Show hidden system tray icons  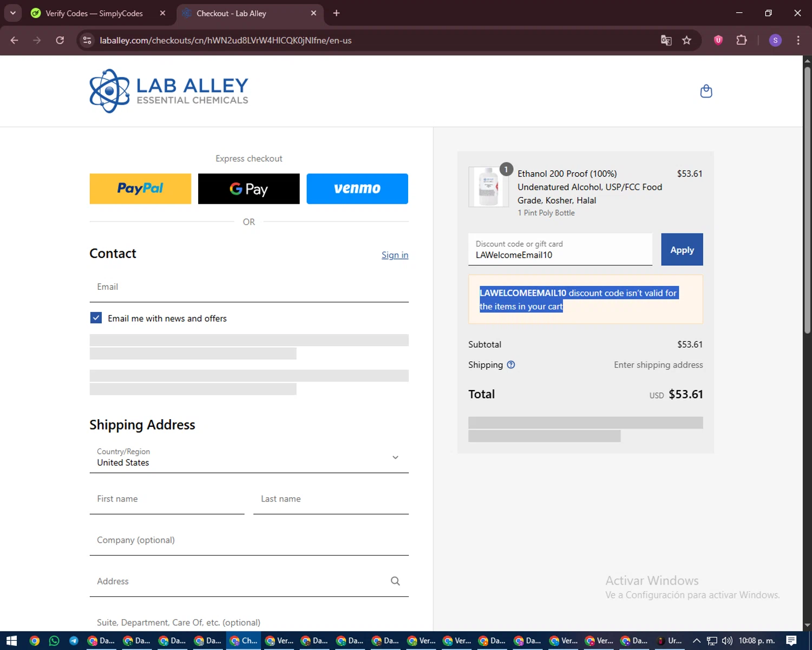click(697, 641)
